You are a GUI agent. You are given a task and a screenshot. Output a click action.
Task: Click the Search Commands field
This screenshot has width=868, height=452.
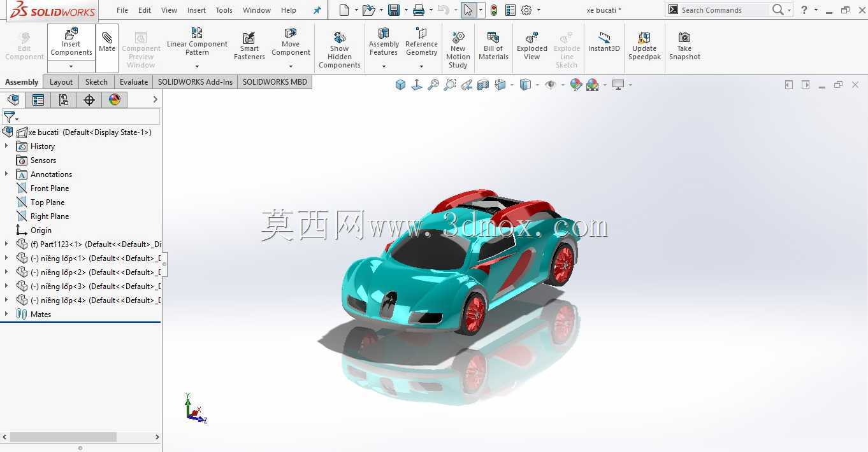tap(724, 10)
